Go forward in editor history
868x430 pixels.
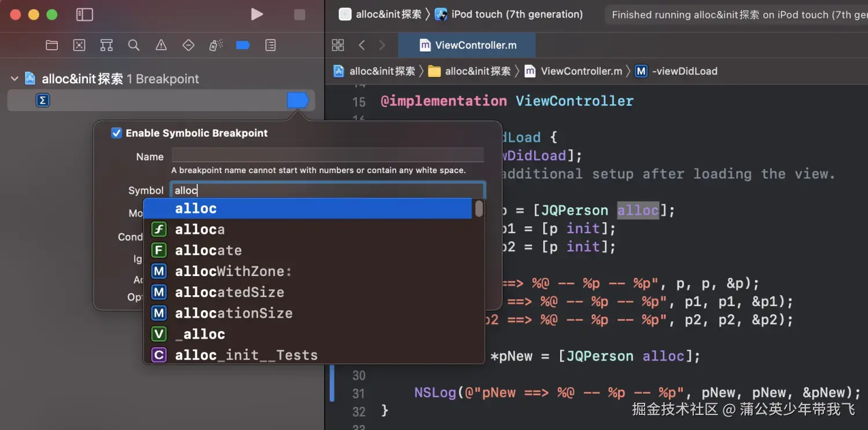[x=382, y=45]
